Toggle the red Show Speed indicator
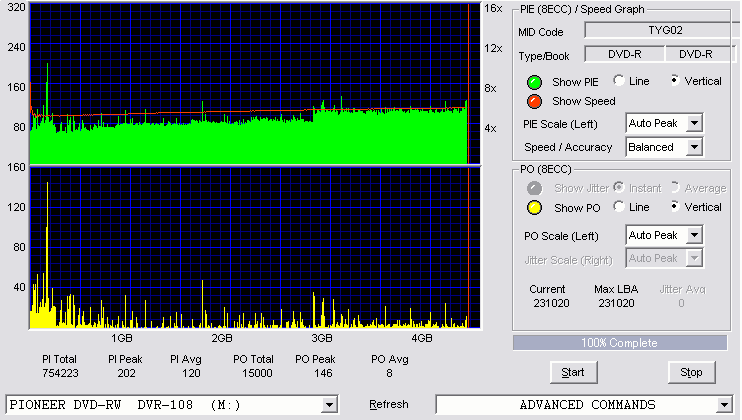 point(534,101)
